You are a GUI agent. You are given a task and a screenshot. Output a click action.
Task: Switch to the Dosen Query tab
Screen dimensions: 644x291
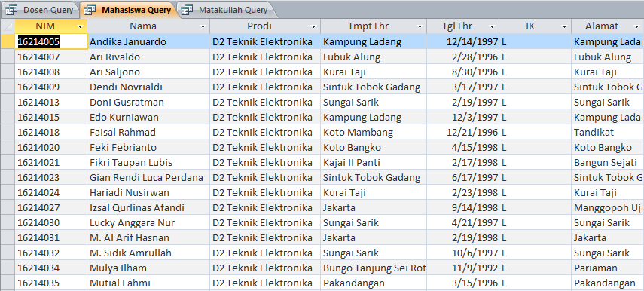(40, 10)
